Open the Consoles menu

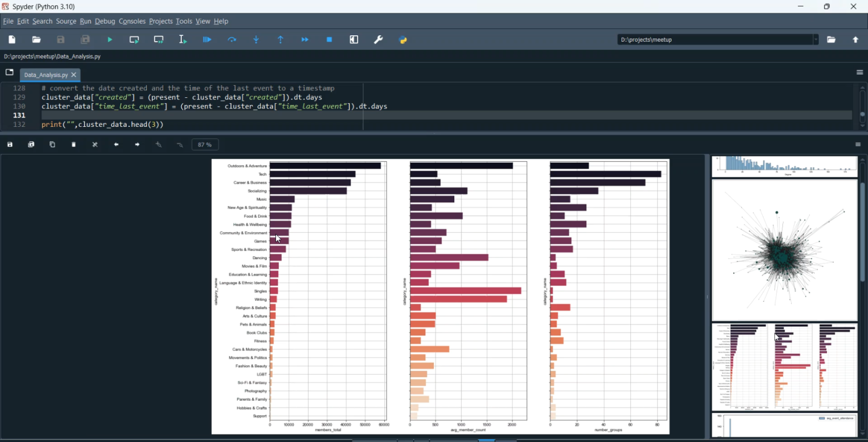pyautogui.click(x=132, y=21)
